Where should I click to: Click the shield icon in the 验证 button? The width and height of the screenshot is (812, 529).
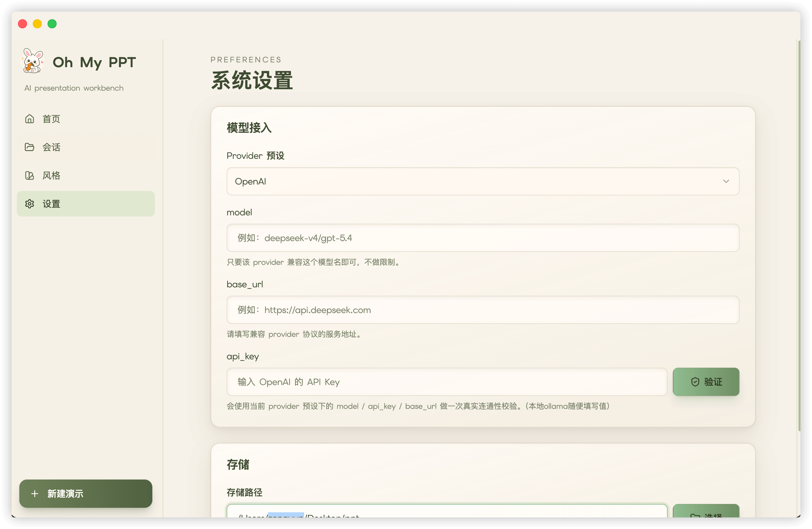(695, 382)
